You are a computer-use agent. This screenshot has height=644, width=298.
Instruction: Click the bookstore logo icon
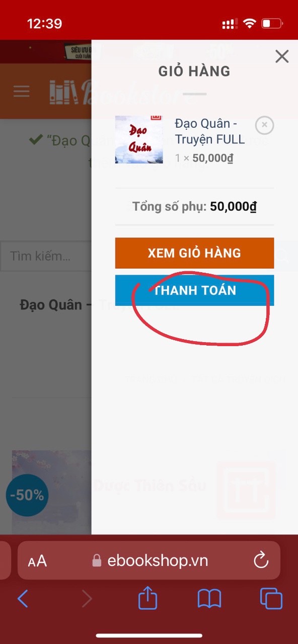(64, 92)
